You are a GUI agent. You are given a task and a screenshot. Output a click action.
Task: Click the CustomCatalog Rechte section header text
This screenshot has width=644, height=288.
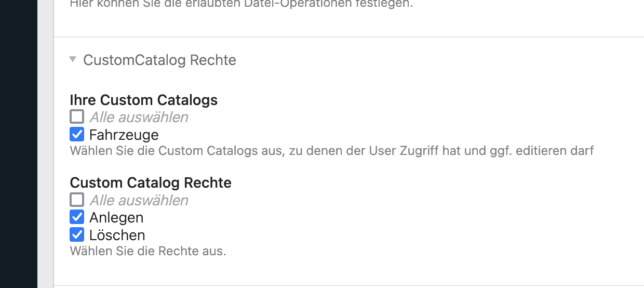[159, 60]
